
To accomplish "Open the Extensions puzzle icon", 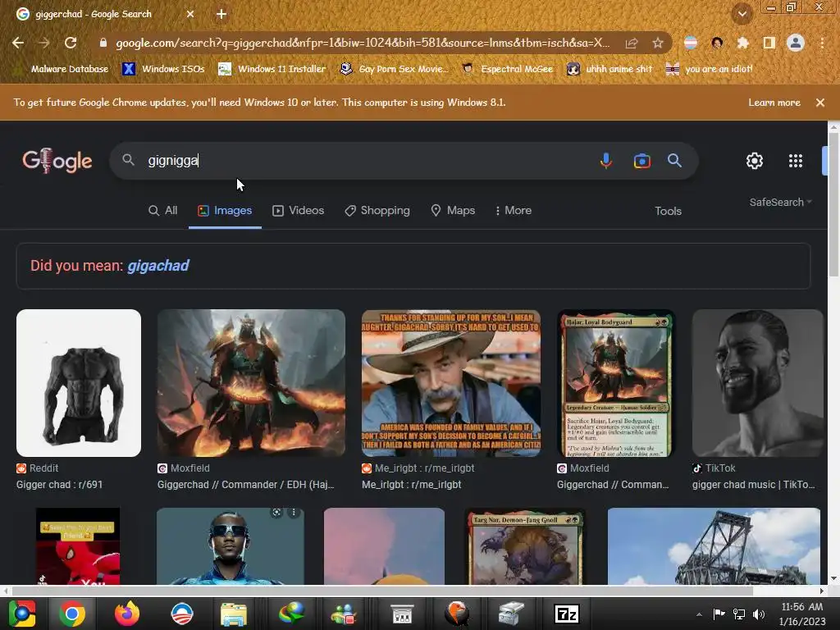I will [x=742, y=43].
